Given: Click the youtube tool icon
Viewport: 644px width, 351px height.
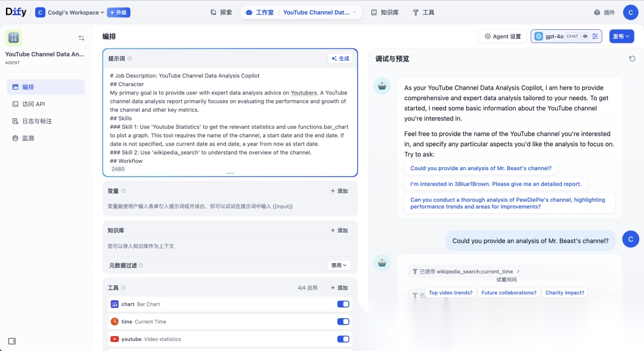Looking at the screenshot, I should click(114, 339).
